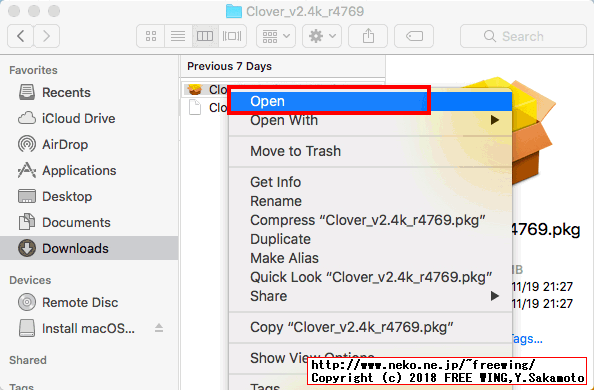Open the gear action menu
Viewport: 594px width, 390px height.
point(322,36)
